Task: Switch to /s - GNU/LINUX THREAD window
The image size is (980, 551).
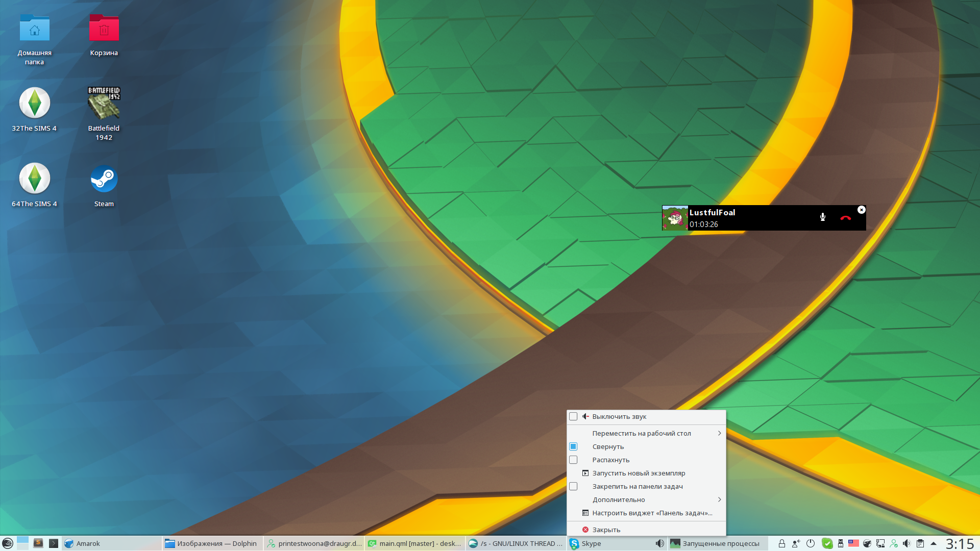Action: [x=516, y=543]
